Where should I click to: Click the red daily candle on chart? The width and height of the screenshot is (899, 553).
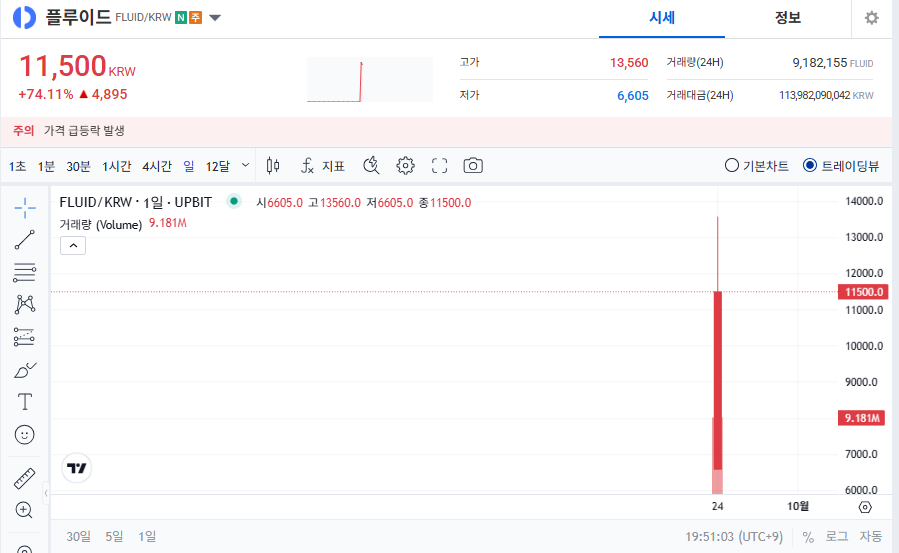click(x=717, y=381)
